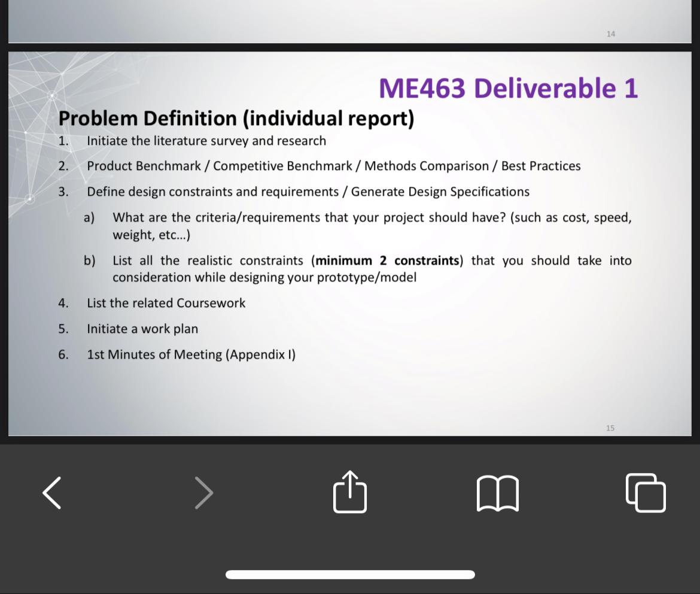The height and width of the screenshot is (594, 700).
Task: Tap the home indicator bar
Action: point(350,575)
